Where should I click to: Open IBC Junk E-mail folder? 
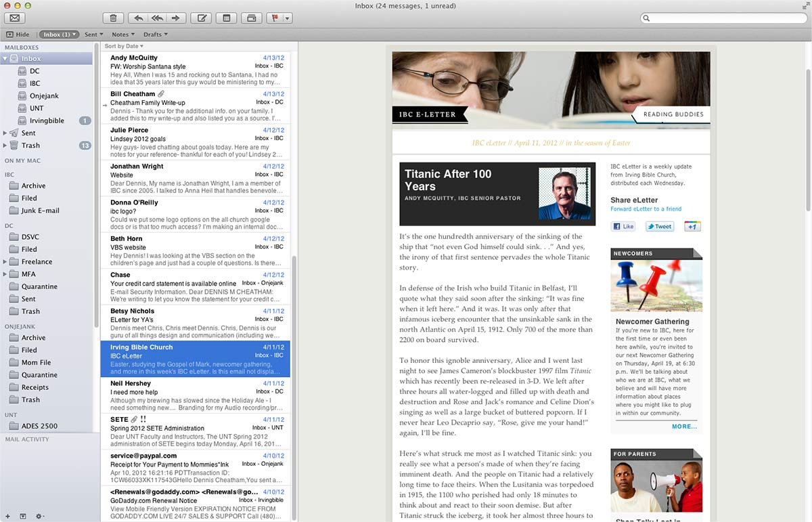(40, 211)
